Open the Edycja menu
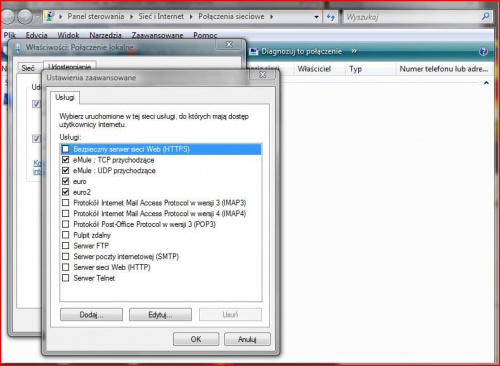 [x=36, y=35]
